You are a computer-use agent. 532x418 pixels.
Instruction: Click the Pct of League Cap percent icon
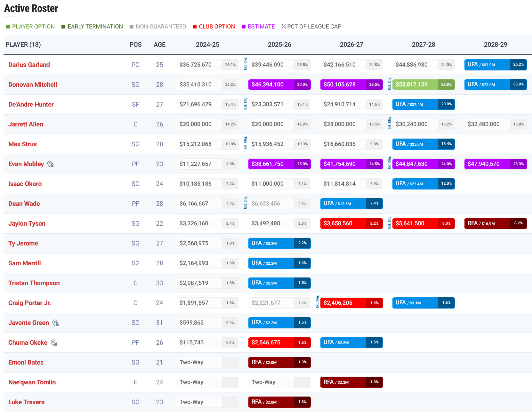(x=283, y=27)
